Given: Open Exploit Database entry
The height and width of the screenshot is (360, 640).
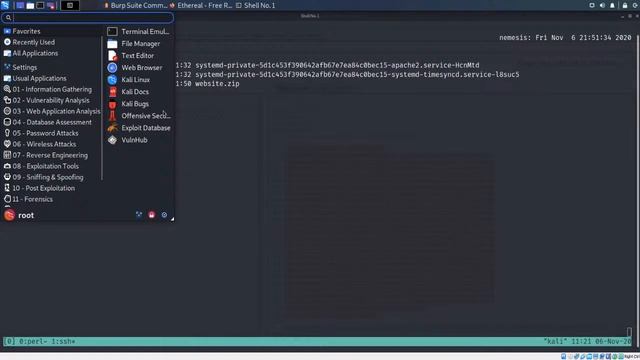Looking at the screenshot, I should click(139, 128).
